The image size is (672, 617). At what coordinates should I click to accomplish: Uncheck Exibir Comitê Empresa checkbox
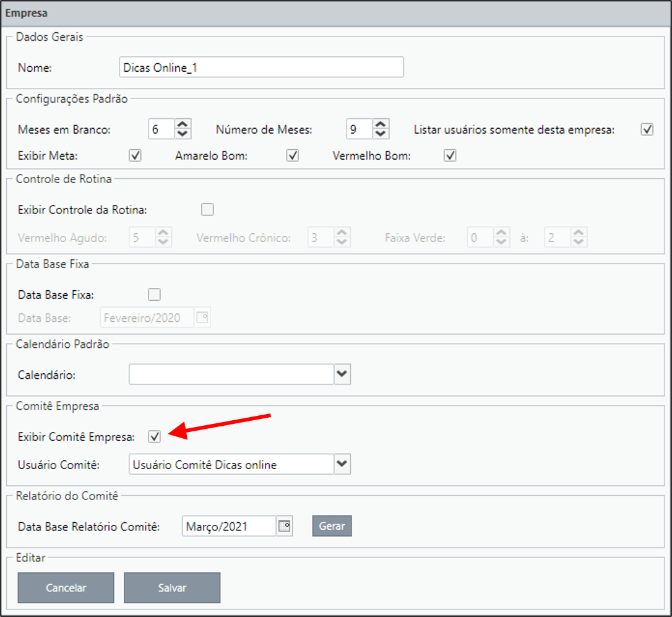click(154, 436)
